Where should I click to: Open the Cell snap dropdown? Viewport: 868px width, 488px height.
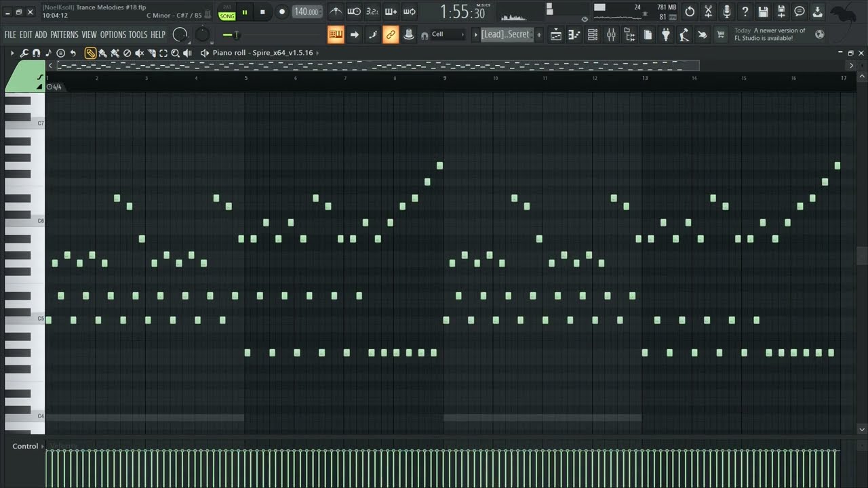coord(448,35)
